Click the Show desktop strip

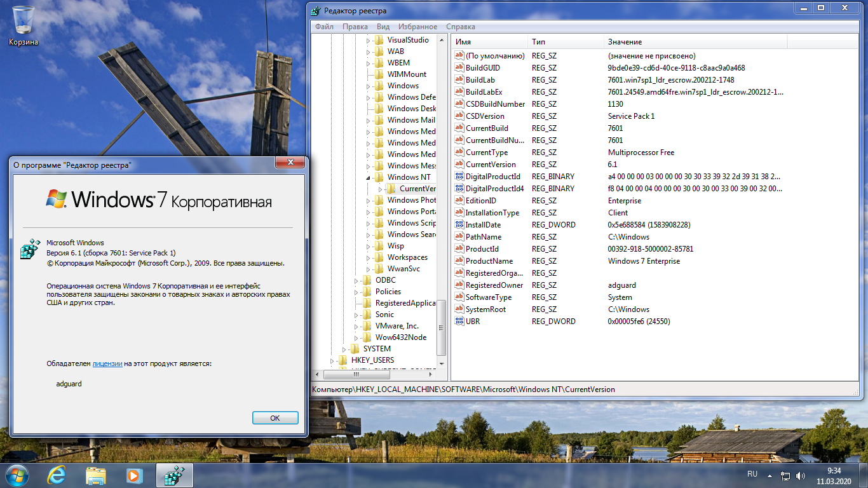point(863,475)
